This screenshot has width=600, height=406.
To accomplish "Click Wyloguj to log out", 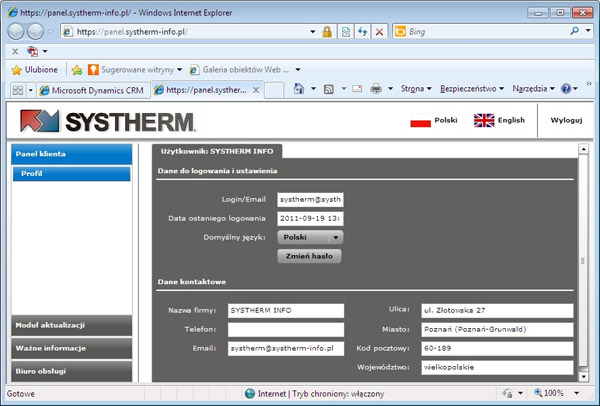I will coord(566,120).
